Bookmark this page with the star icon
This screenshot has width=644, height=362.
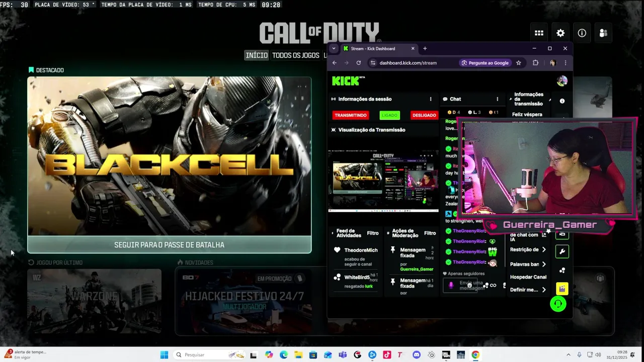(519, 63)
